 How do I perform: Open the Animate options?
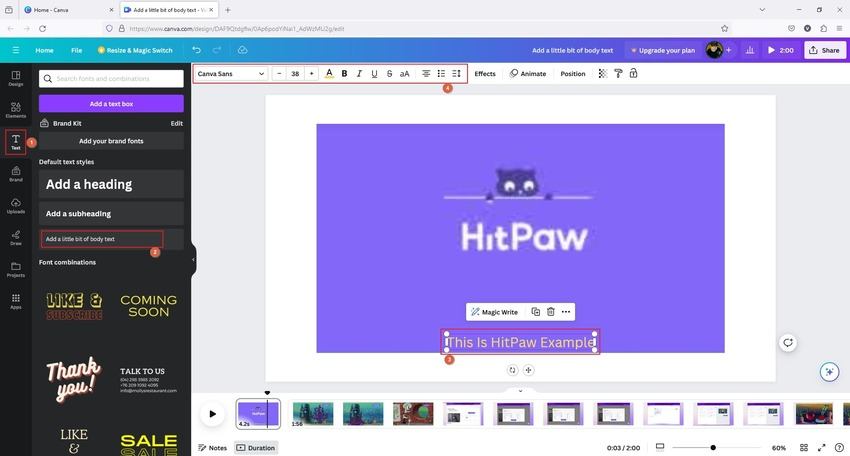click(x=528, y=74)
